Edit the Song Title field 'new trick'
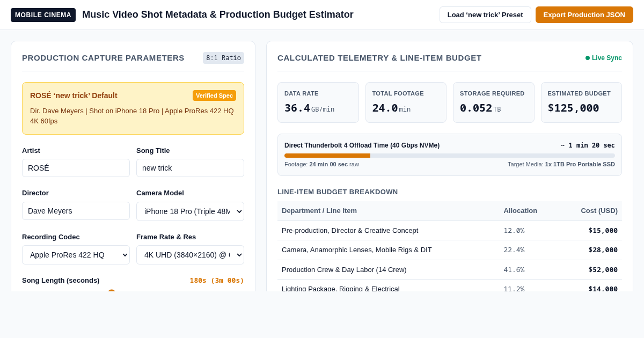 point(190,168)
